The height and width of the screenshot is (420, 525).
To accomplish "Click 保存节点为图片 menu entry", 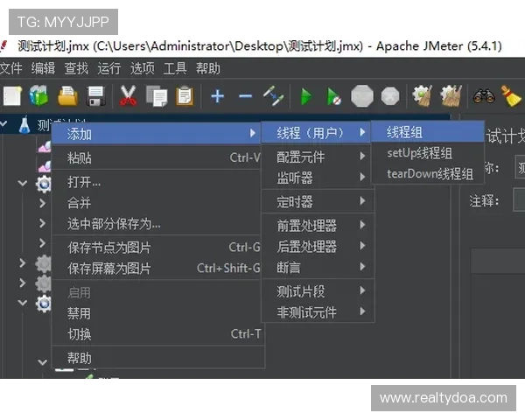I will pyautogui.click(x=156, y=248).
